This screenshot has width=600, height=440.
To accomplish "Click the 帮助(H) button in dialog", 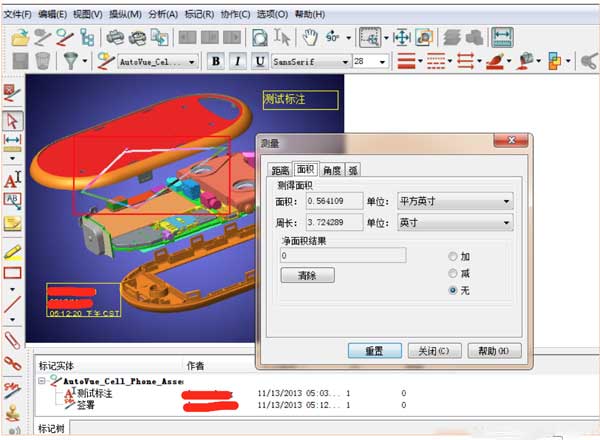I will (494, 350).
